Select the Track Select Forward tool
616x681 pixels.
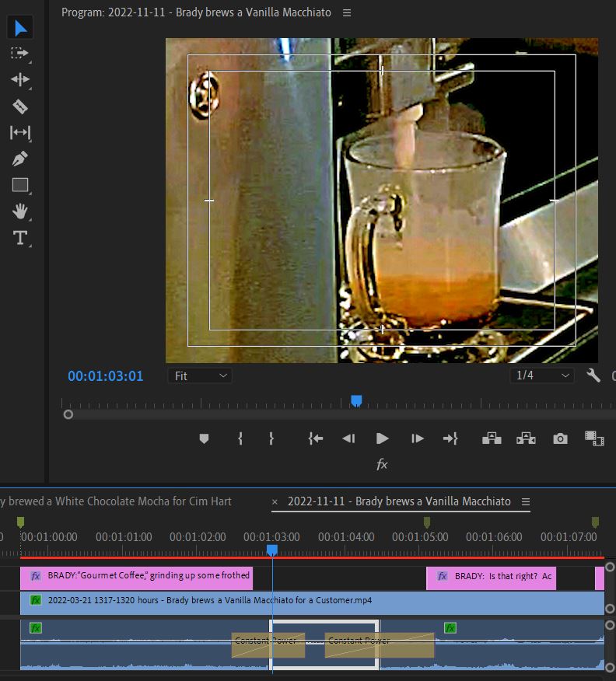pyautogui.click(x=20, y=54)
